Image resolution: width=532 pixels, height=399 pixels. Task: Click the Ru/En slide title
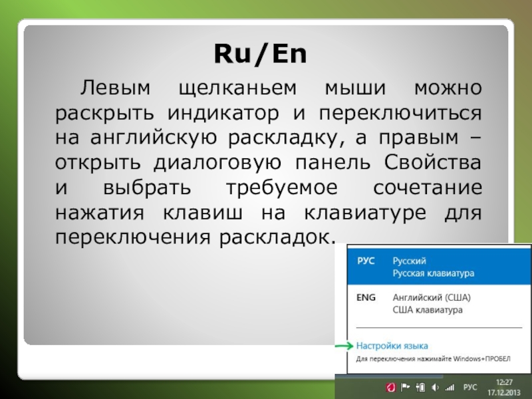[x=260, y=54]
